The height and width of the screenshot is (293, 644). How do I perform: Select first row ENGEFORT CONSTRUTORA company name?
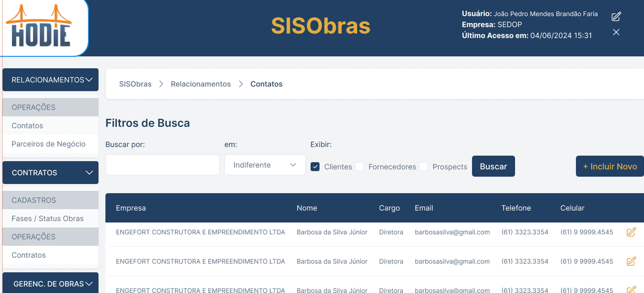200,232
